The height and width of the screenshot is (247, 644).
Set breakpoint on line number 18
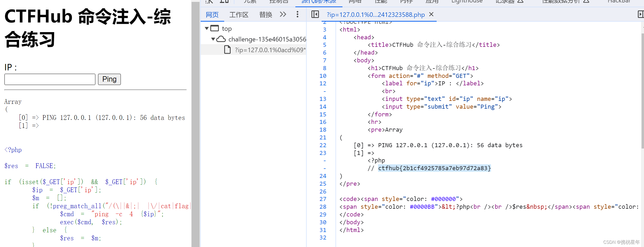(x=323, y=130)
